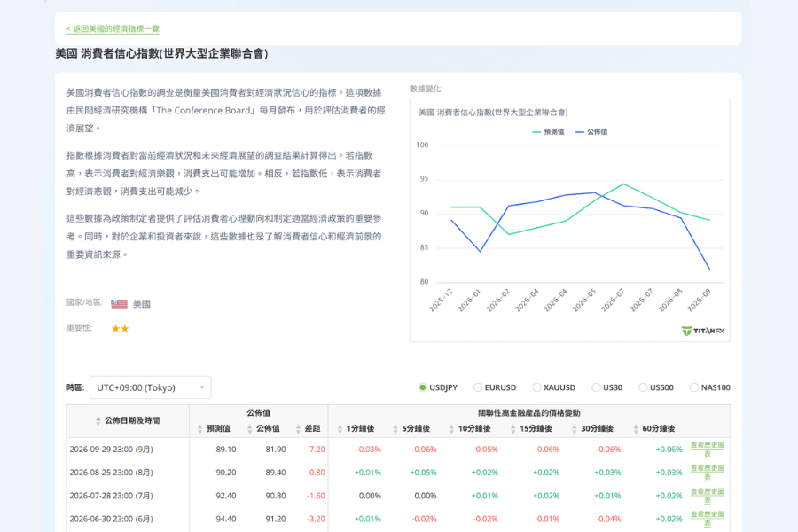Sort by 60分鐘後 column sort icon
The width and height of the screenshot is (798, 532).
pos(635,429)
